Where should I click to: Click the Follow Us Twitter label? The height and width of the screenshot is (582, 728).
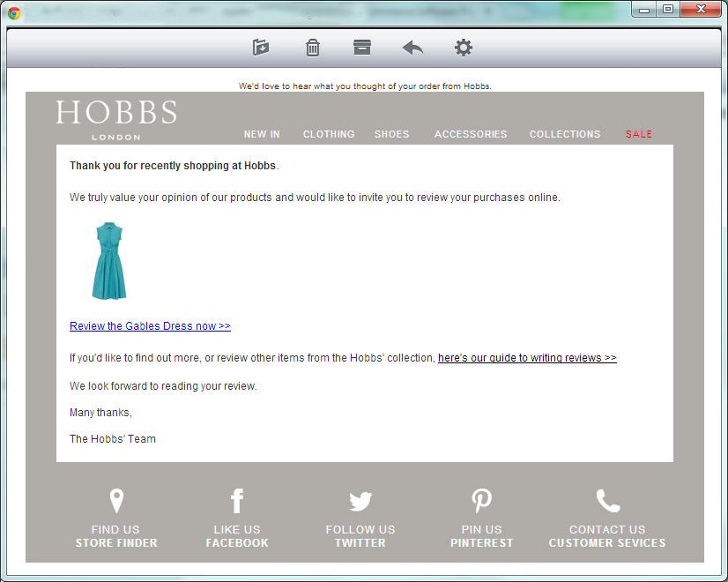coord(360,536)
